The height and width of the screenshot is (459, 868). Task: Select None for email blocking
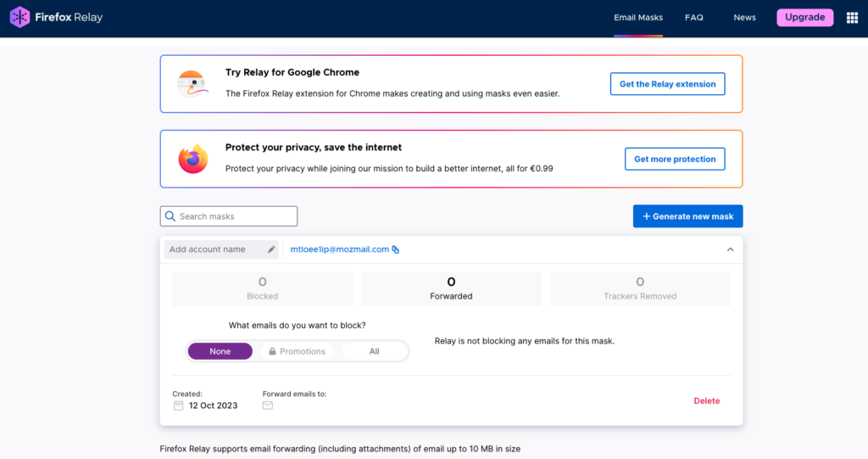pyautogui.click(x=220, y=351)
